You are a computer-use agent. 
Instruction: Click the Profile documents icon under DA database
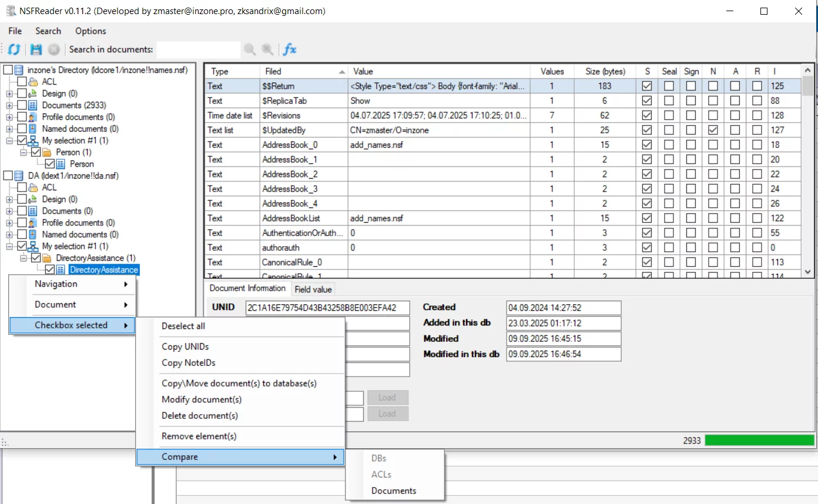click(33, 223)
